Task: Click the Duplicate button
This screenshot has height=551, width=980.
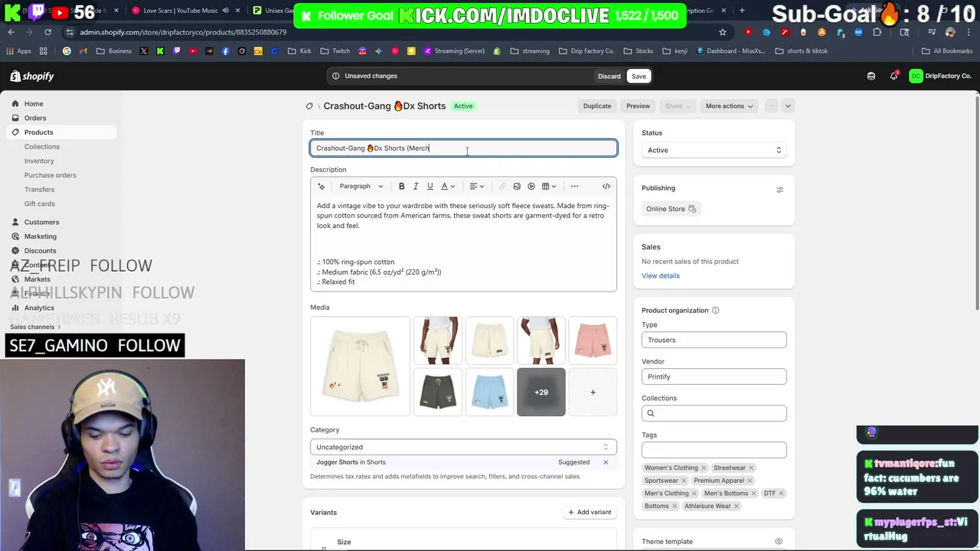Action: (x=597, y=106)
